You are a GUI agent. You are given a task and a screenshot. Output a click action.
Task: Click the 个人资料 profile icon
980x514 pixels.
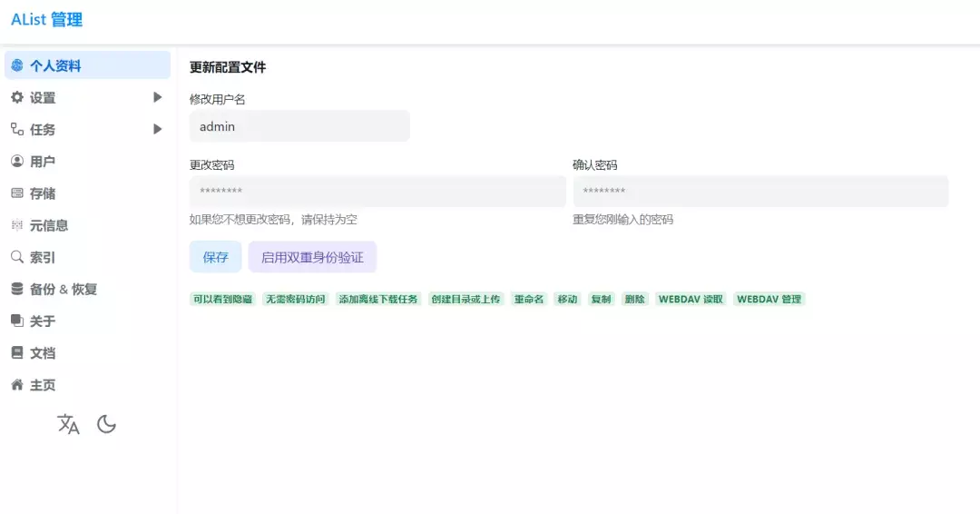point(17,65)
